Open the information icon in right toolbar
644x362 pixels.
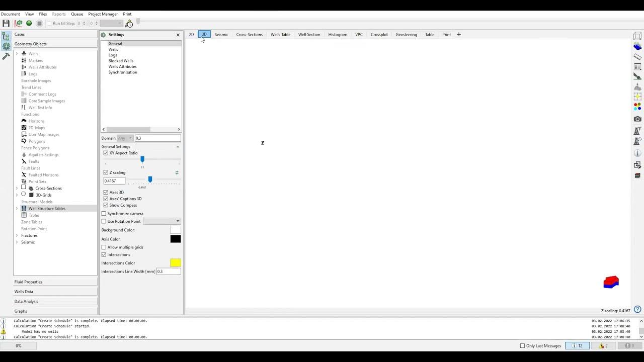click(x=637, y=153)
